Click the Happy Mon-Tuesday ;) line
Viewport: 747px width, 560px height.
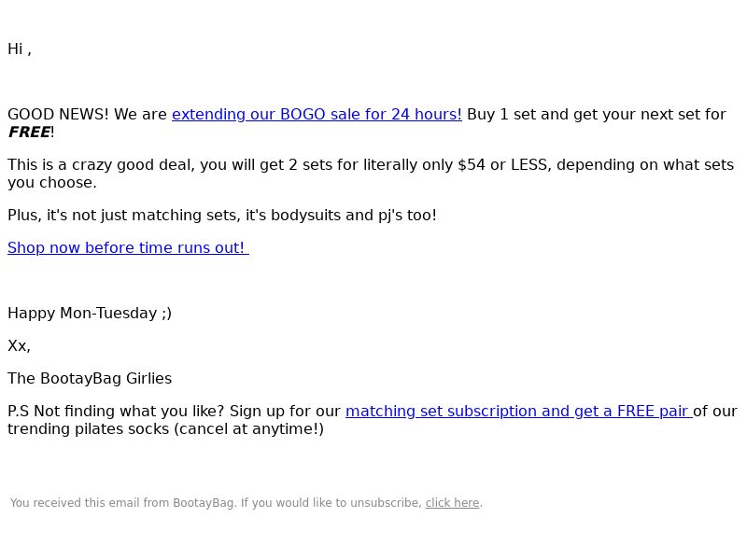pyautogui.click(x=90, y=314)
